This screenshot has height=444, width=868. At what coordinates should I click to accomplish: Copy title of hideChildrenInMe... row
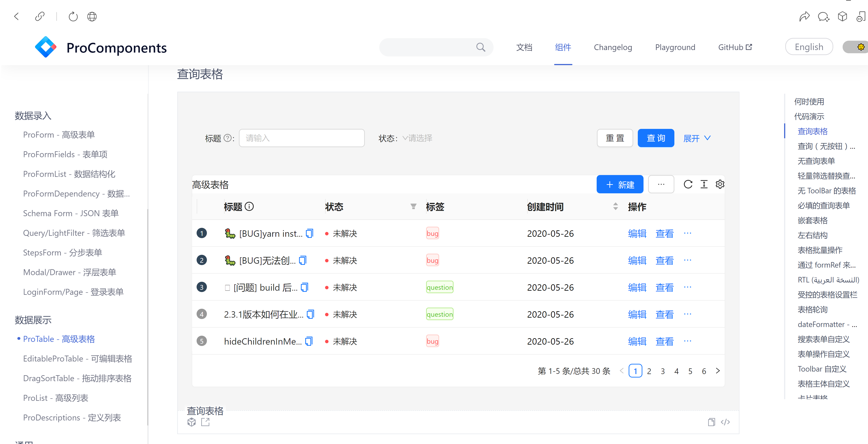(309, 341)
